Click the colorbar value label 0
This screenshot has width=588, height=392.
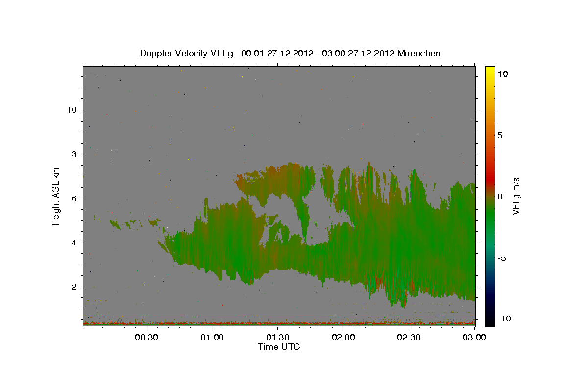pyautogui.click(x=500, y=196)
